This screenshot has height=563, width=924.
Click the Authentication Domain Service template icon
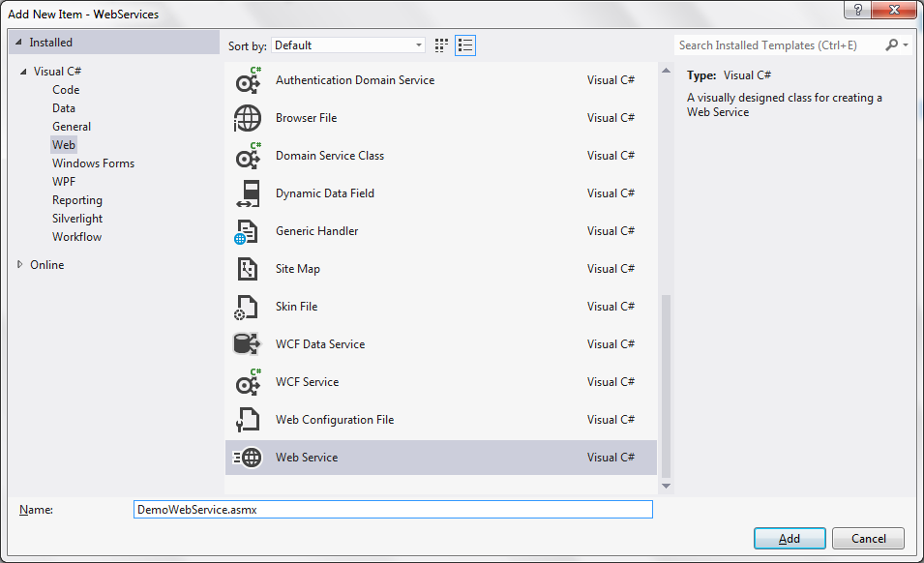click(249, 80)
